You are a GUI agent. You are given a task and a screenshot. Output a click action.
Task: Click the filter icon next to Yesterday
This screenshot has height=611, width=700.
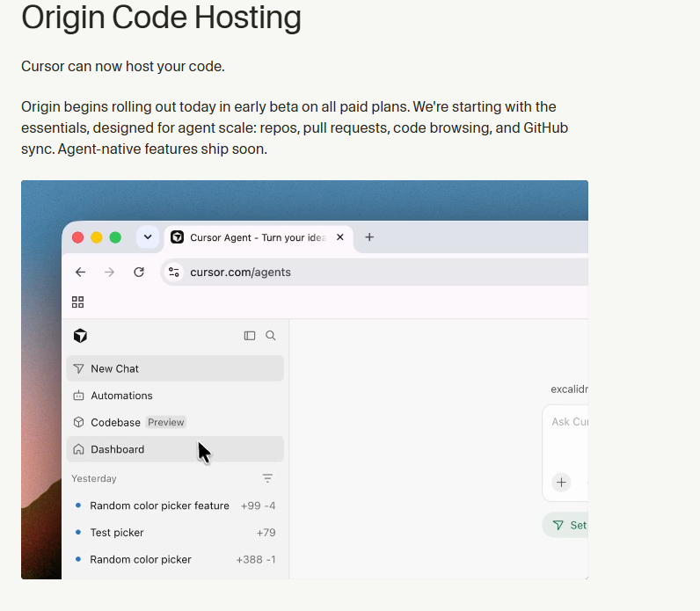tap(267, 478)
